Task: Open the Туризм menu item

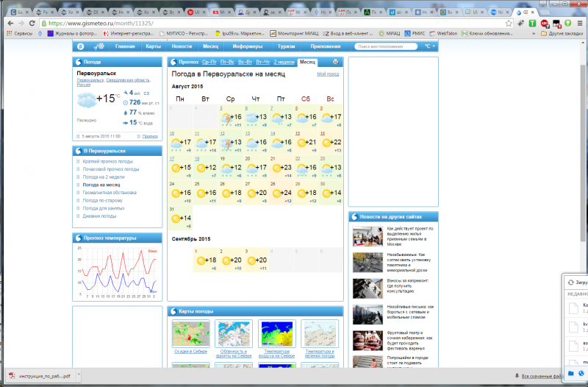Action: [x=286, y=46]
